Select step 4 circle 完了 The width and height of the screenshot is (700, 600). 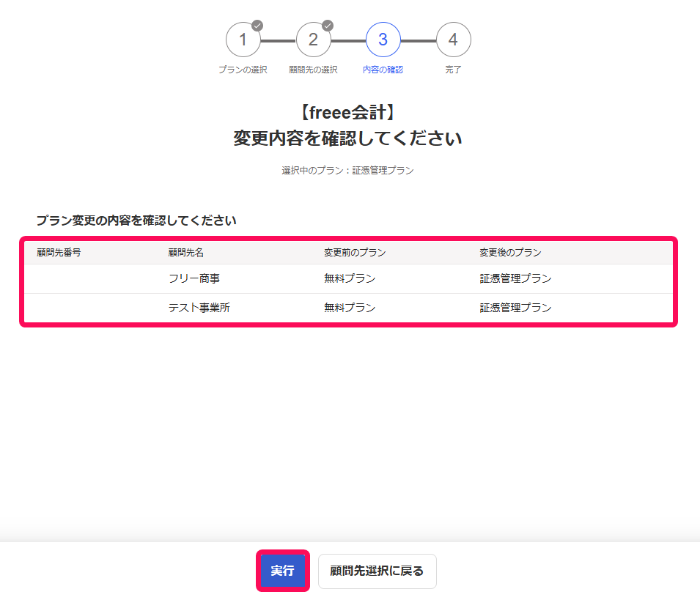pyautogui.click(x=453, y=40)
